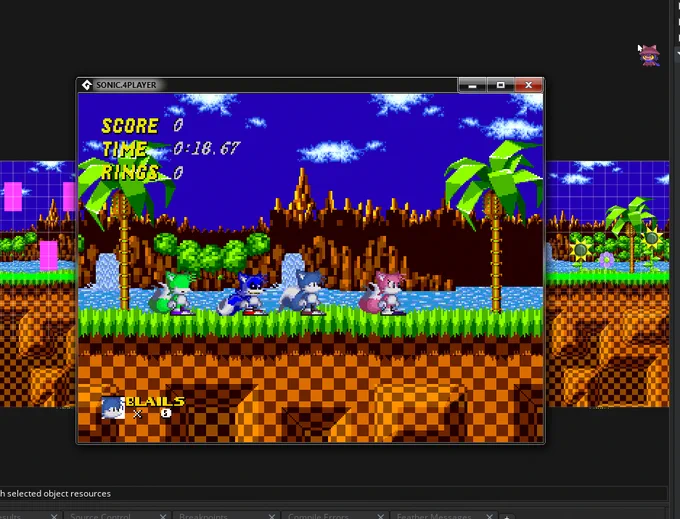Click the BLAILS lives portrait icon

113,408
